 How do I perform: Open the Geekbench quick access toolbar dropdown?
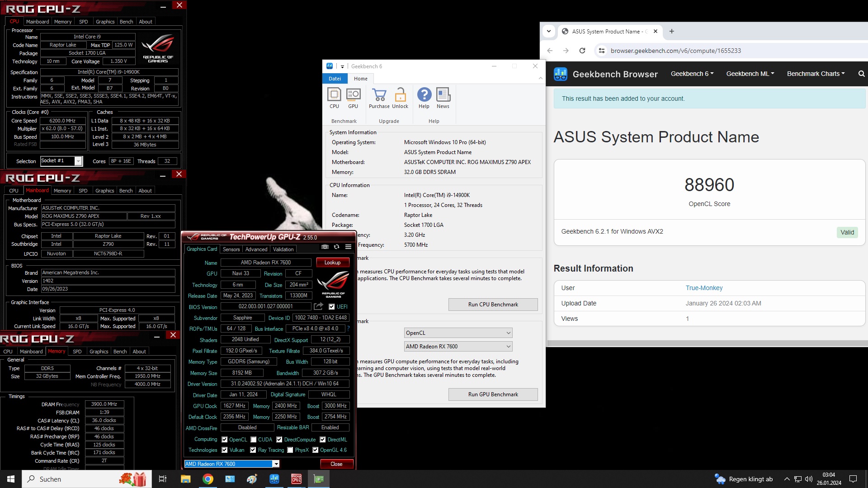pyautogui.click(x=342, y=66)
